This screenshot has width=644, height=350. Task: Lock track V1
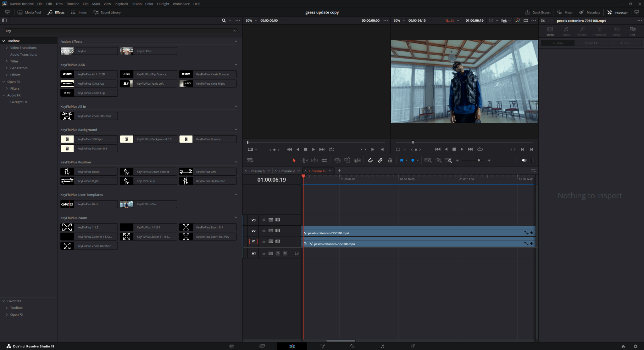pyautogui.click(x=264, y=241)
